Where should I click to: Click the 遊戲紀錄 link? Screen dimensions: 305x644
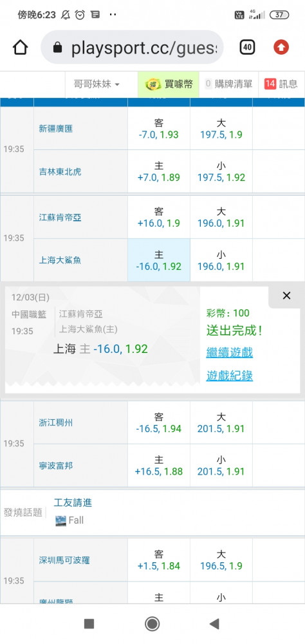230,375
